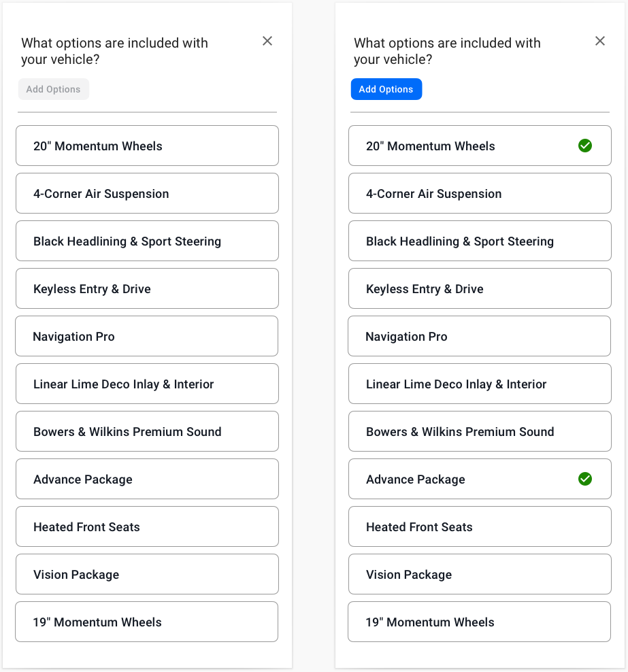Screen dimensions: 628x672
Task: Select 20" Momentum Wheels in the greyed-button panel
Action: click(x=147, y=146)
